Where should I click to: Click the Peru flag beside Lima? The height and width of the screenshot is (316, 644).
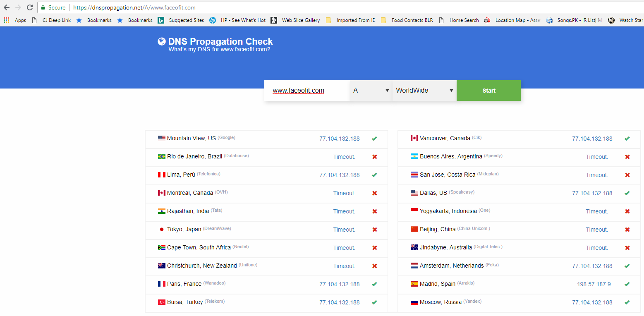pos(162,175)
